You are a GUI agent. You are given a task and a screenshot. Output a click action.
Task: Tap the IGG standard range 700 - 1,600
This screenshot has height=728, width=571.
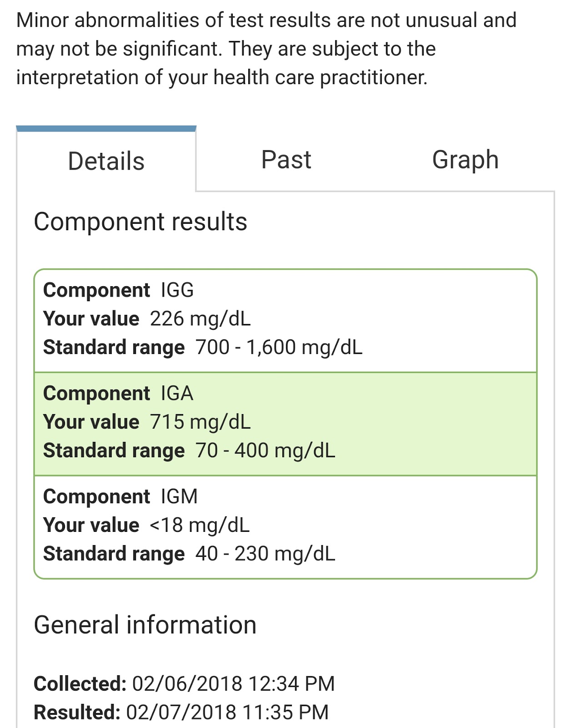click(279, 348)
